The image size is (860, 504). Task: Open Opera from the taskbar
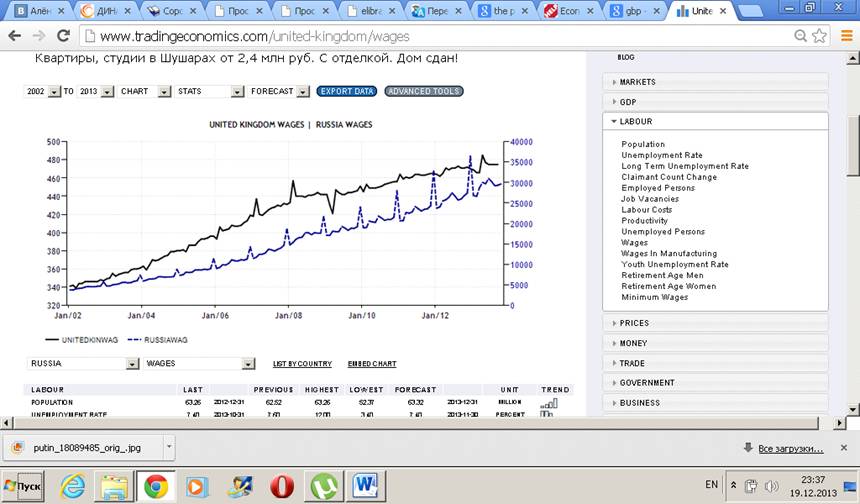click(281, 486)
